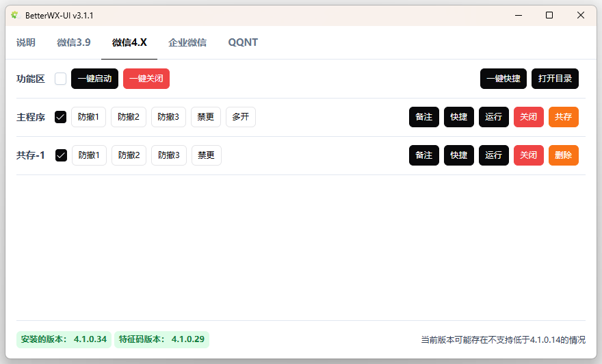
Task: Click red 关闭 in the 主程序 row
Action: click(529, 117)
